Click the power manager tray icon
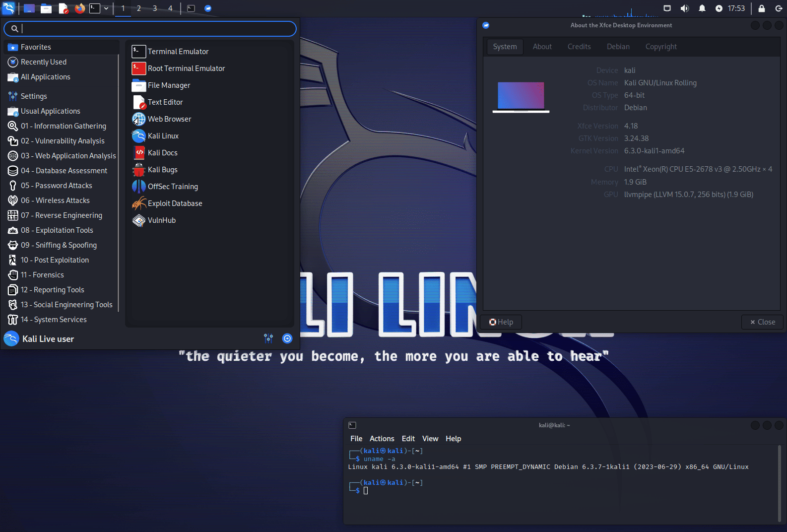Image resolution: width=787 pixels, height=532 pixels. (x=719, y=8)
